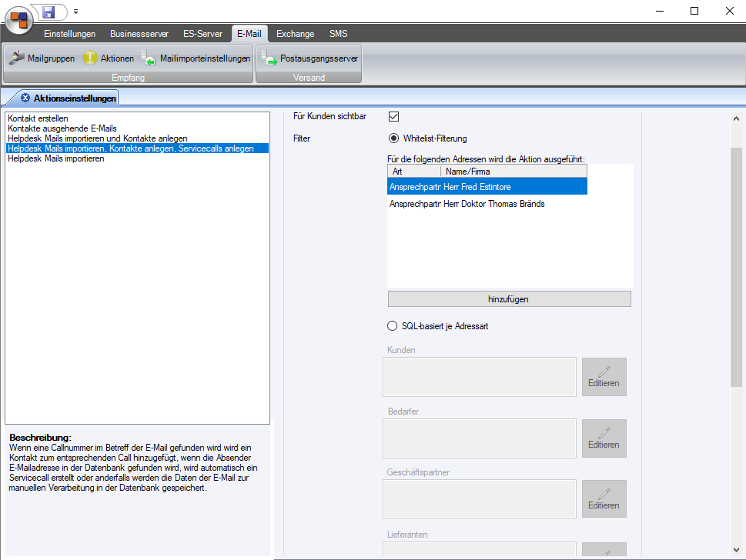
Task: Select 'Helpdesk Mails importieren, Kontakte anlegen, Servicecalls anlegen'
Action: coord(137,148)
